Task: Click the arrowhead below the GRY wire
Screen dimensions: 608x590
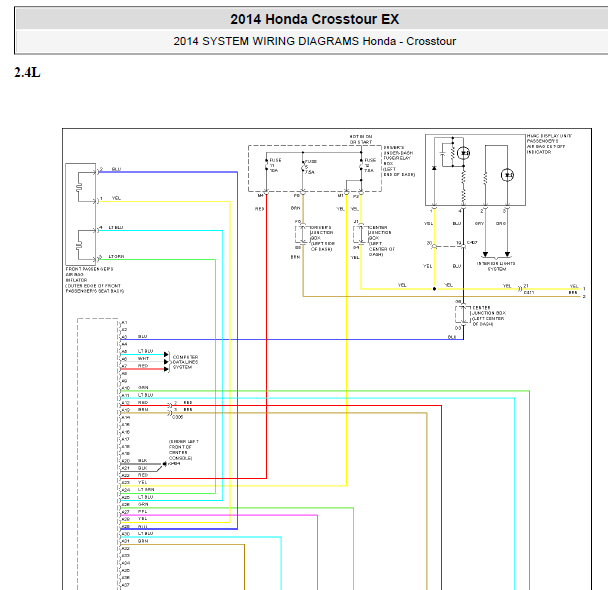Action: coord(485,254)
